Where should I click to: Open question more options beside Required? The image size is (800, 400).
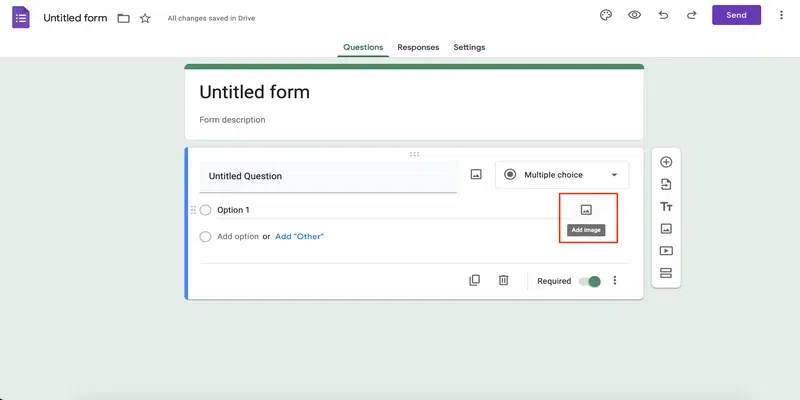coord(615,280)
